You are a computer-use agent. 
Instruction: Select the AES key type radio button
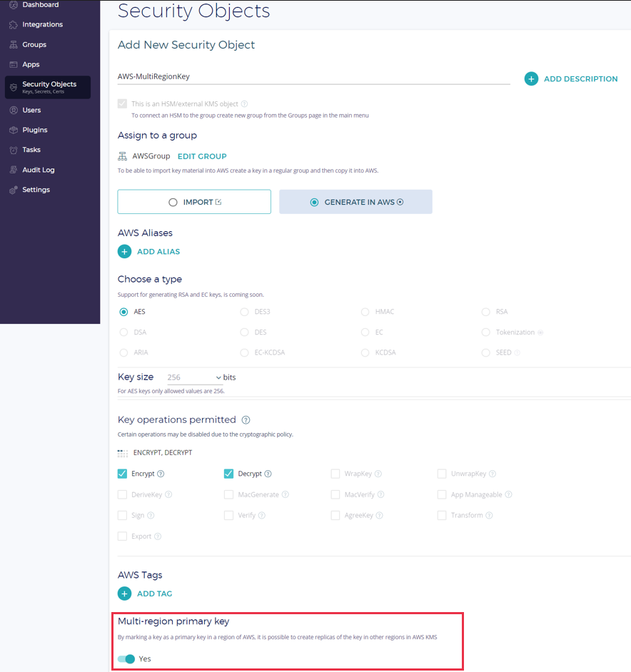click(x=124, y=312)
